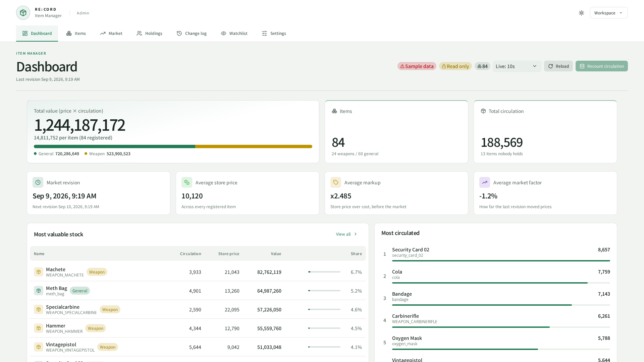Viewport: 644px width, 362px height.
Task: Toggle the light/dark theme sun icon
Action: click(581, 13)
